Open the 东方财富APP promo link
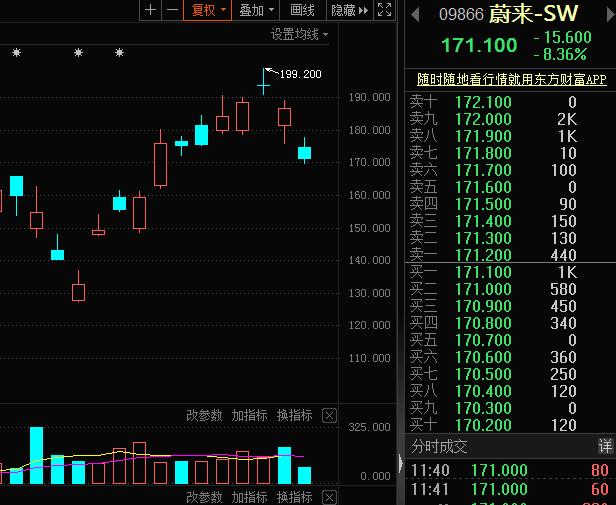This screenshot has width=616, height=505. click(x=511, y=79)
